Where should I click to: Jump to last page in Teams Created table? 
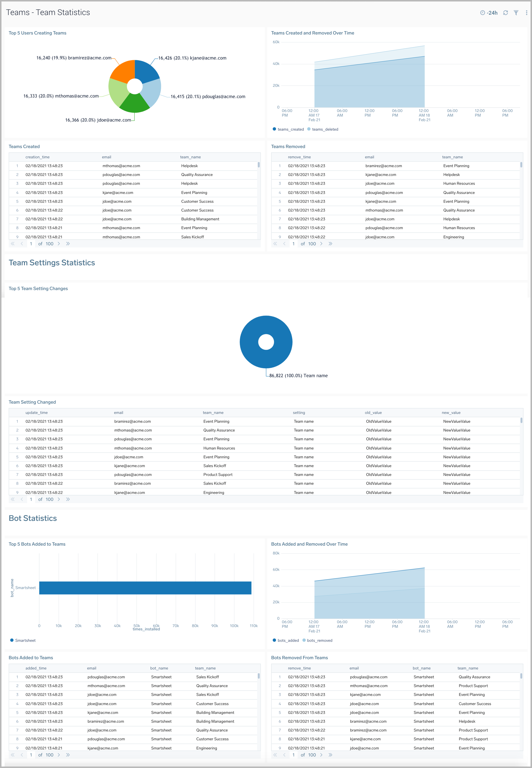(68, 244)
